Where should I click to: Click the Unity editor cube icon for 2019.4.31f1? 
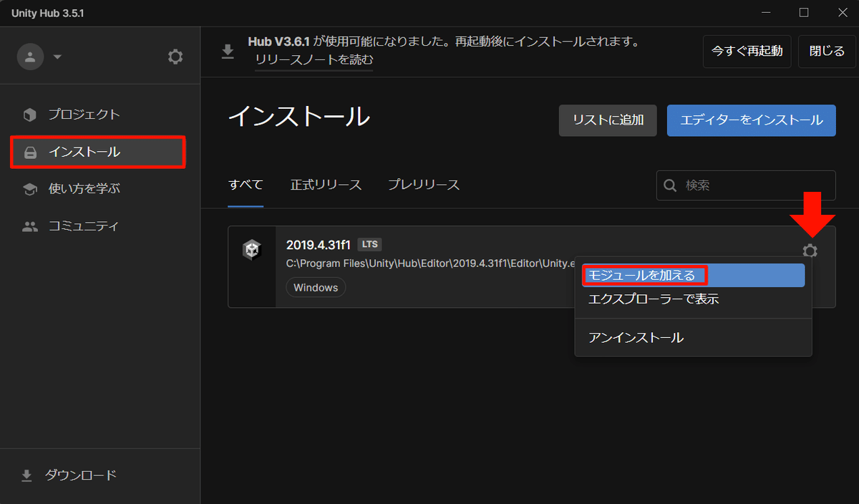click(252, 251)
